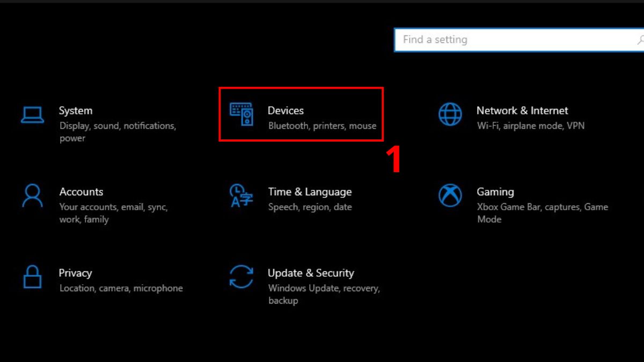Open the Privacy padlock icon
The height and width of the screenshot is (362, 644).
point(32,277)
